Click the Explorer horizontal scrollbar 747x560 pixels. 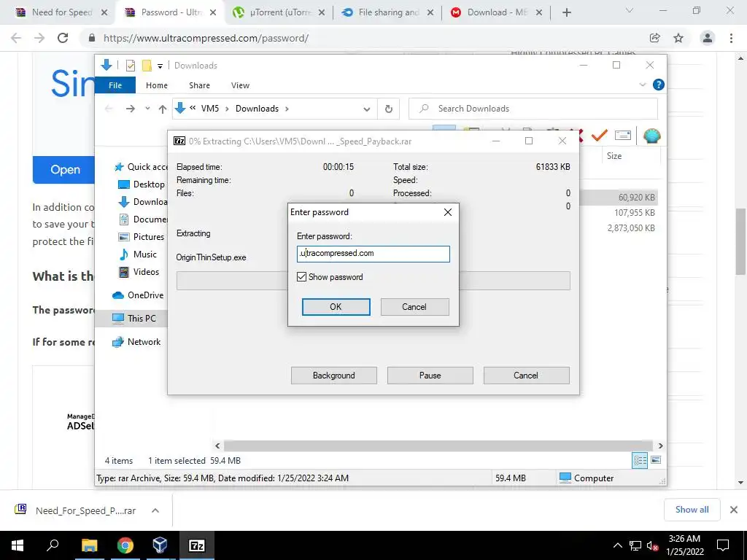pos(438,446)
